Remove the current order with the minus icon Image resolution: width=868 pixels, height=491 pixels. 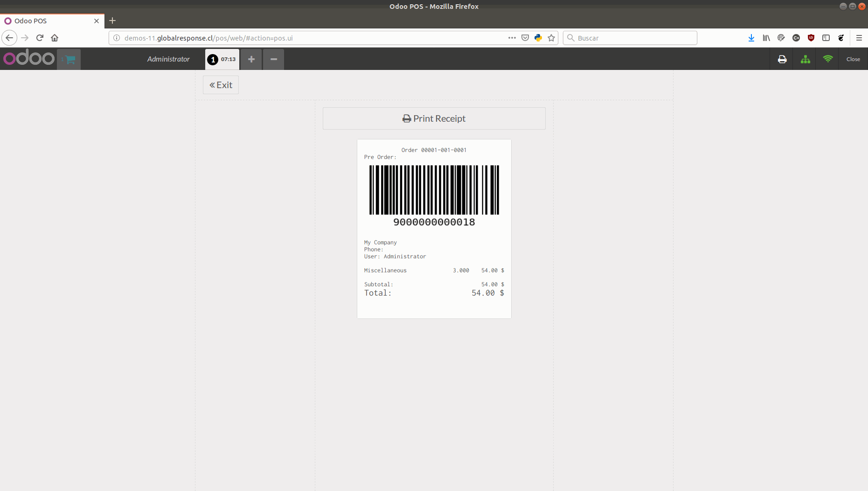(x=273, y=59)
